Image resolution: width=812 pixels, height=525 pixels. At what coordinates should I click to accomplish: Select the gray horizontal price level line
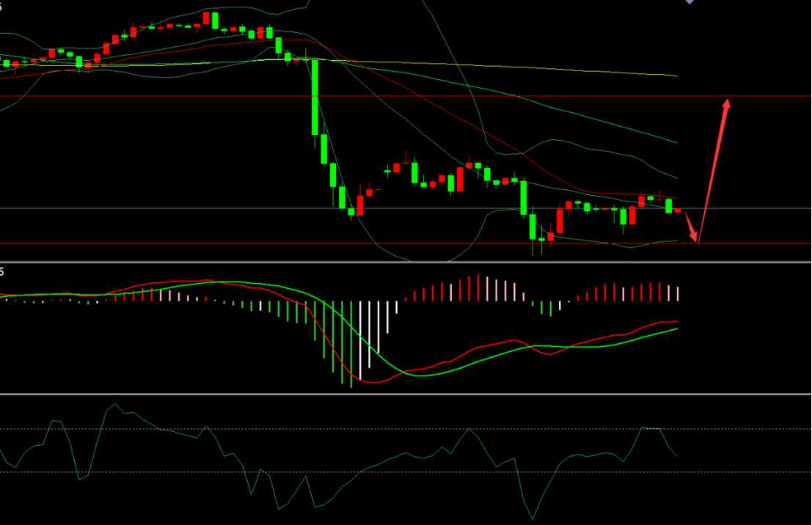coord(406,209)
